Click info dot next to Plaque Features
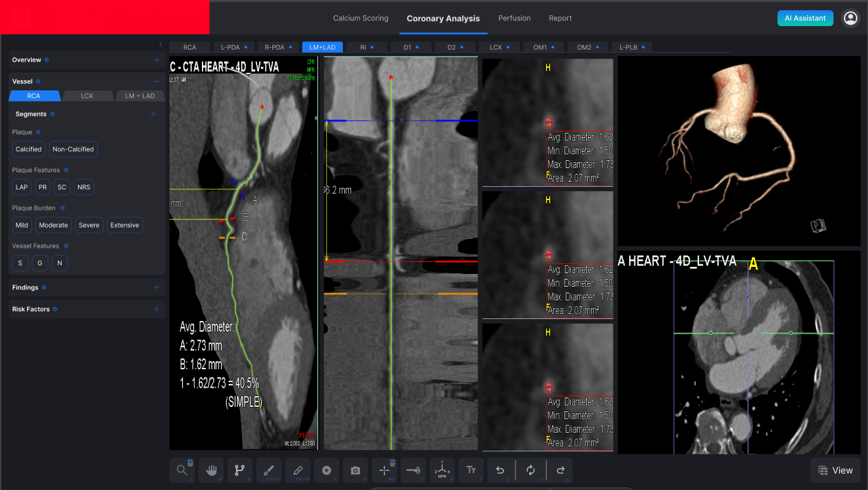868x490 pixels. (67, 170)
